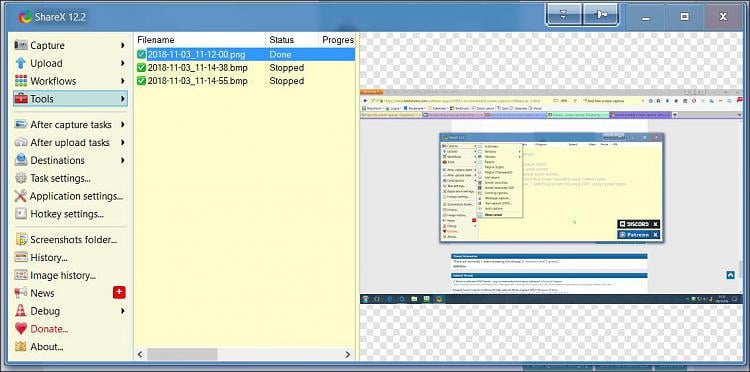Click the ShareX logo in title bar

tap(25, 18)
